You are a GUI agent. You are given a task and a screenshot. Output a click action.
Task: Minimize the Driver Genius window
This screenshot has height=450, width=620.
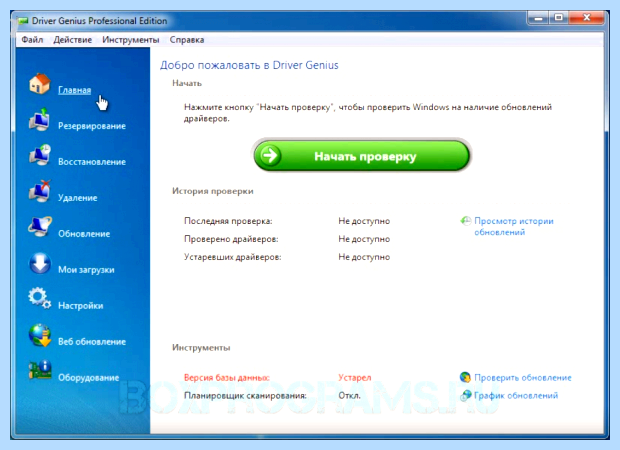(x=538, y=18)
